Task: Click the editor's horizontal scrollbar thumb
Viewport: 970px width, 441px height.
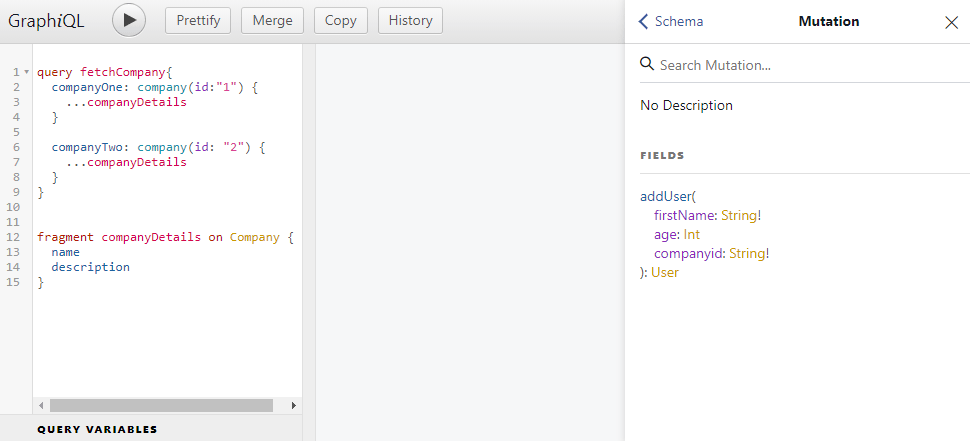Action: [x=160, y=405]
